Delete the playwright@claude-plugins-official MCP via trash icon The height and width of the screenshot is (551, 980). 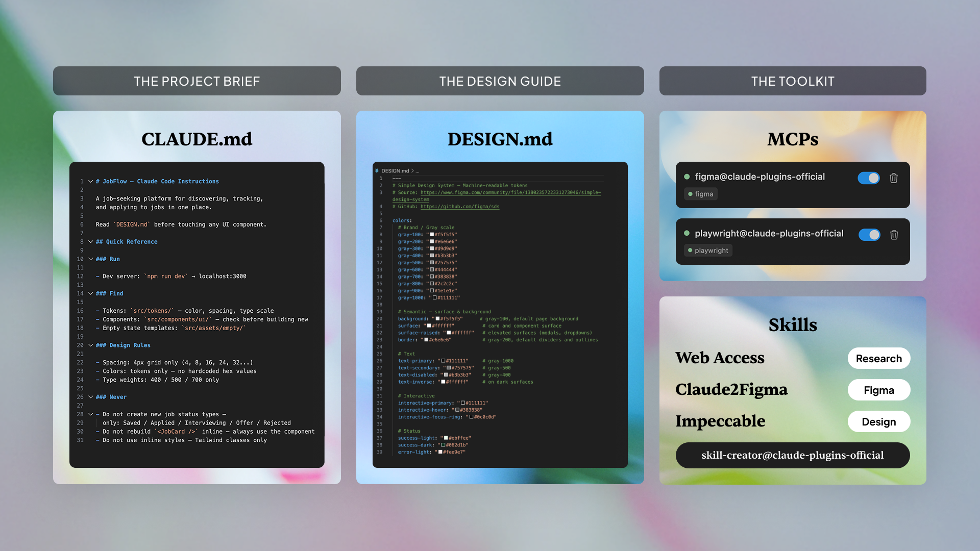coord(894,235)
